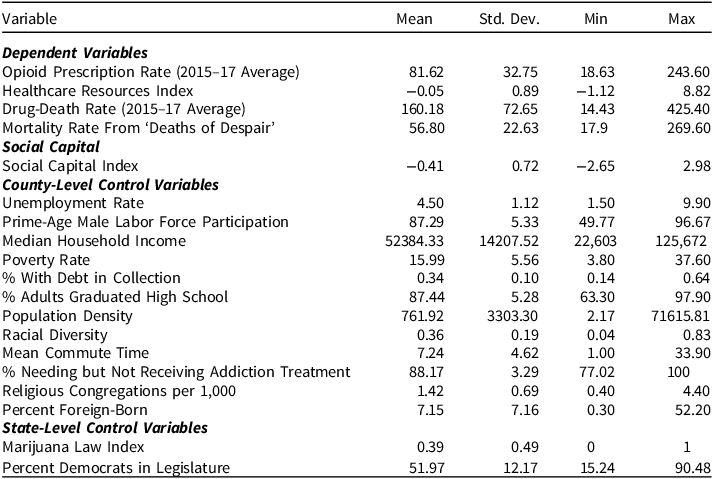This screenshot has height=479, width=713.
Task: Select the Marijuana Law Index row label
Action: pyautogui.click(x=73, y=447)
